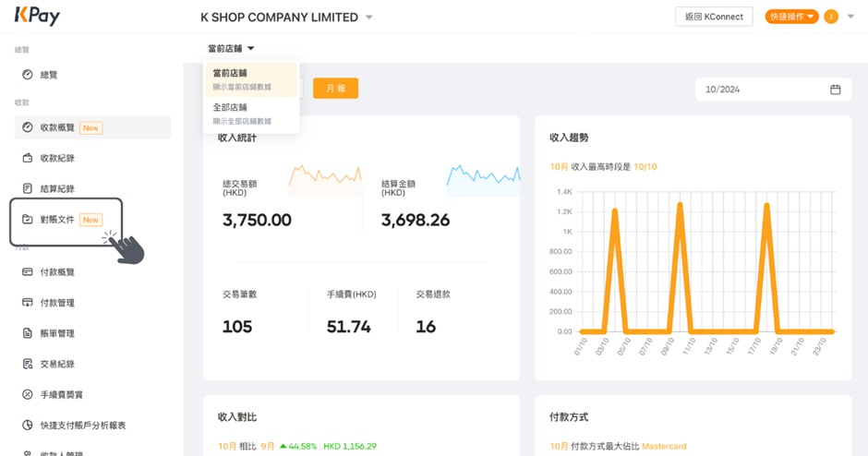The width and height of the screenshot is (868, 456).
Task: Click the 收入統計 card heading
Action: click(x=237, y=138)
